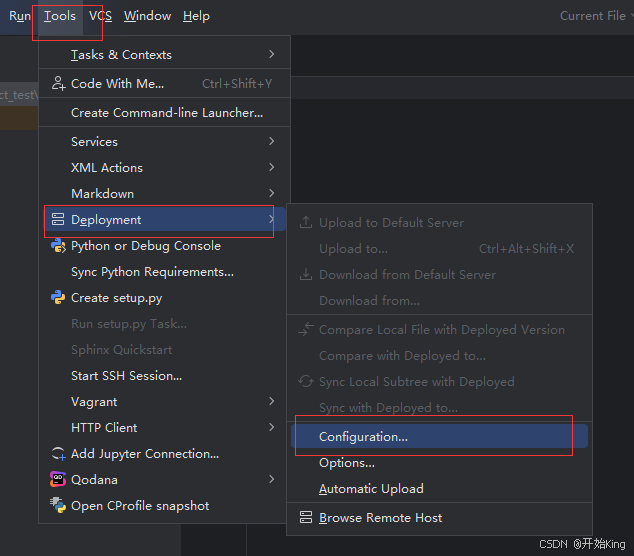
Task: Click the Python or Debug Console label
Action: point(146,246)
